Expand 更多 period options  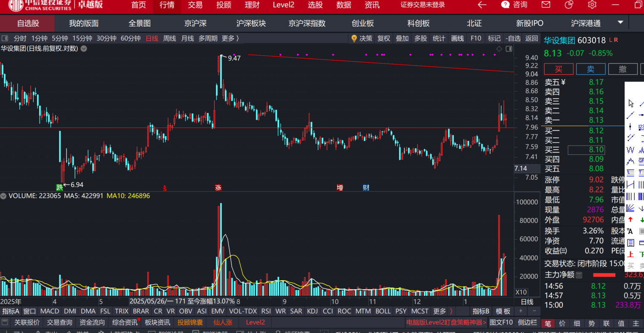(x=230, y=38)
